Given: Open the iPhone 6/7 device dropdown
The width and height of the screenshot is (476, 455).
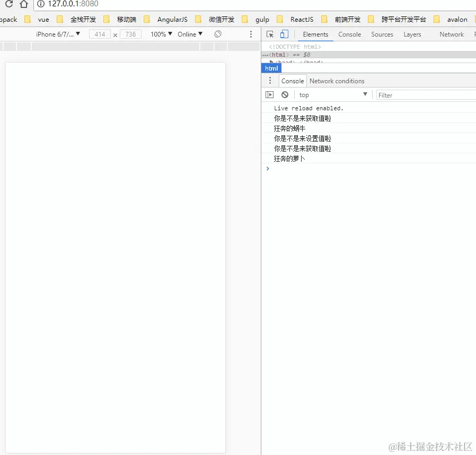Looking at the screenshot, I should [58, 34].
